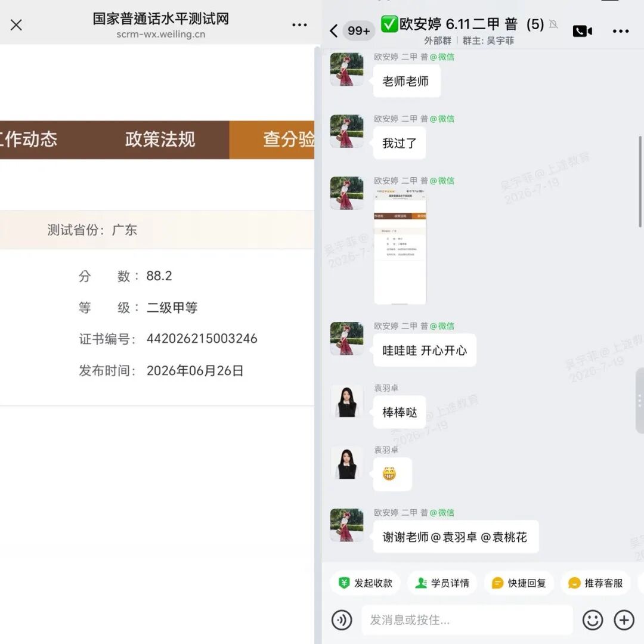Open the plus attachments menu
The width and height of the screenshot is (644, 644).
624,620
